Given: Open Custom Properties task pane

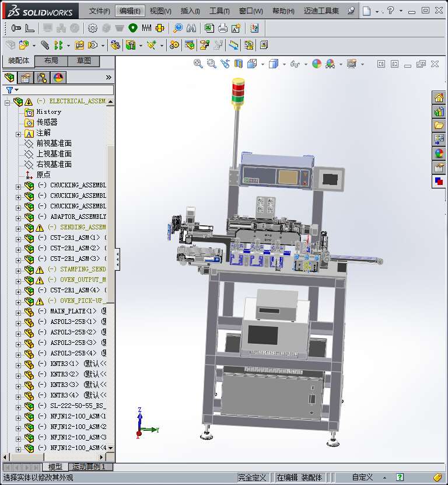Looking at the screenshot, I should [439, 168].
